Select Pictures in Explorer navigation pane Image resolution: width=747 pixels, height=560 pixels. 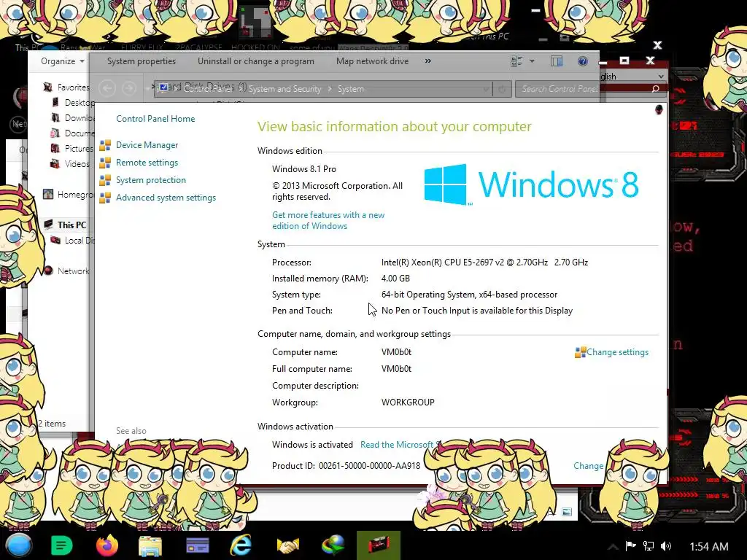click(x=79, y=149)
